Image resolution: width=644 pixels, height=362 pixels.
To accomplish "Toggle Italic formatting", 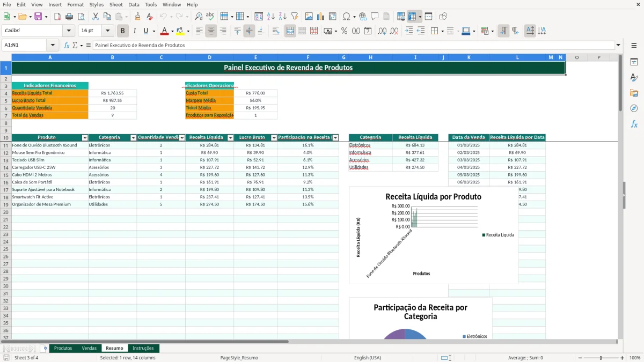I will click(135, 31).
